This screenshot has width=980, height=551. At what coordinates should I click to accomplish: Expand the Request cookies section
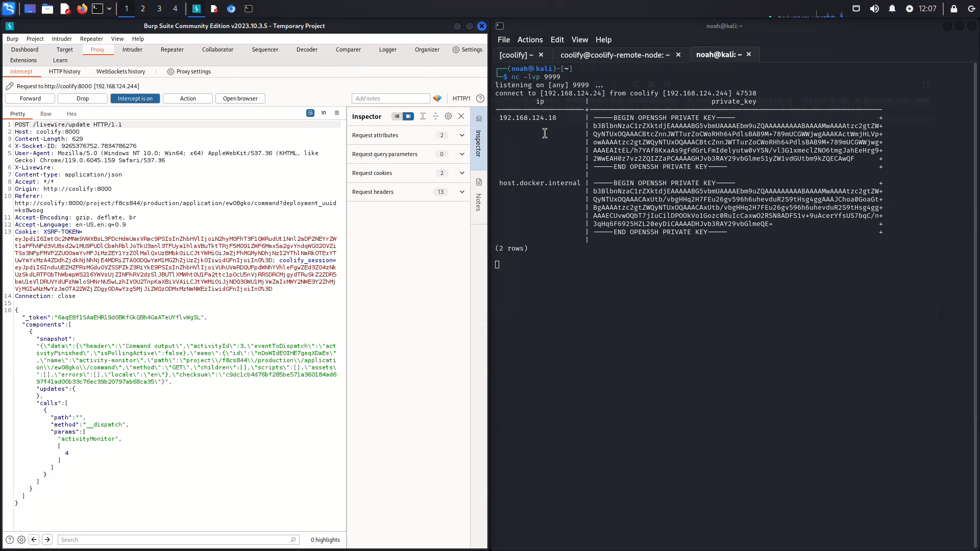click(408, 173)
